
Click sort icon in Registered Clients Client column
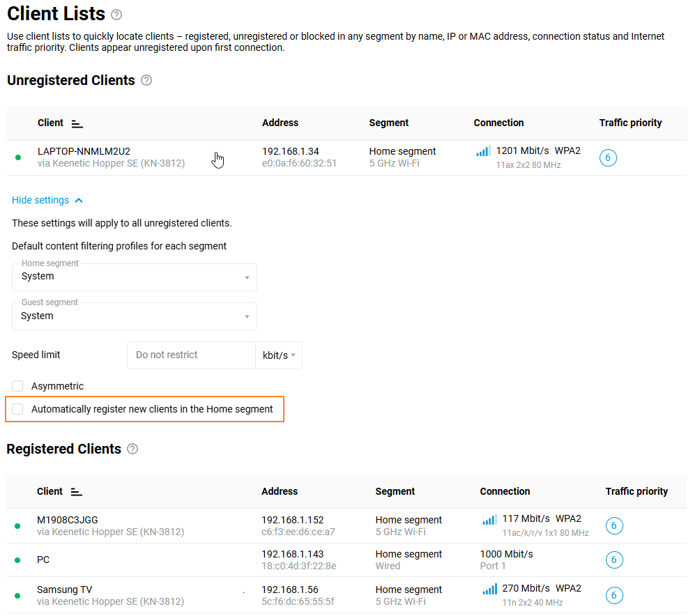pos(77,492)
